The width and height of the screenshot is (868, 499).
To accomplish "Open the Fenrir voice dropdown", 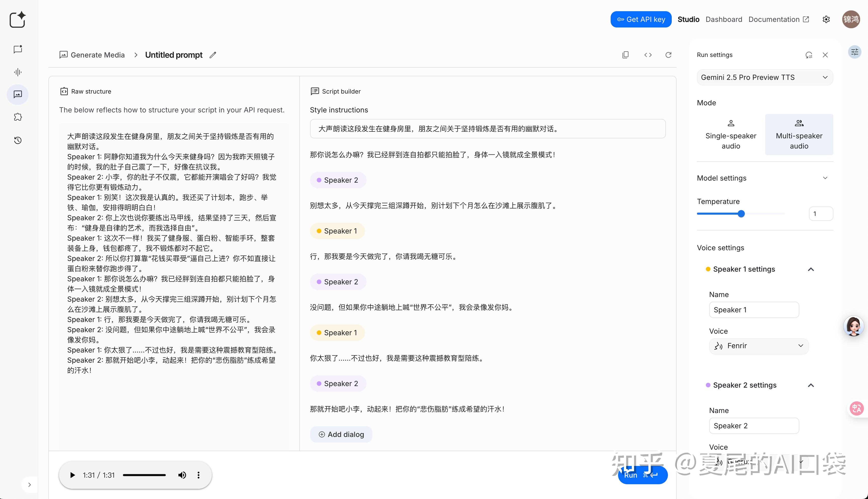I will (x=759, y=346).
